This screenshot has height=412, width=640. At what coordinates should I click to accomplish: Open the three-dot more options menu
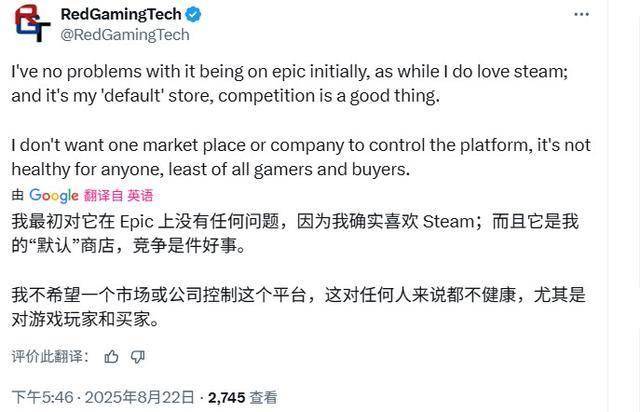coord(581,14)
